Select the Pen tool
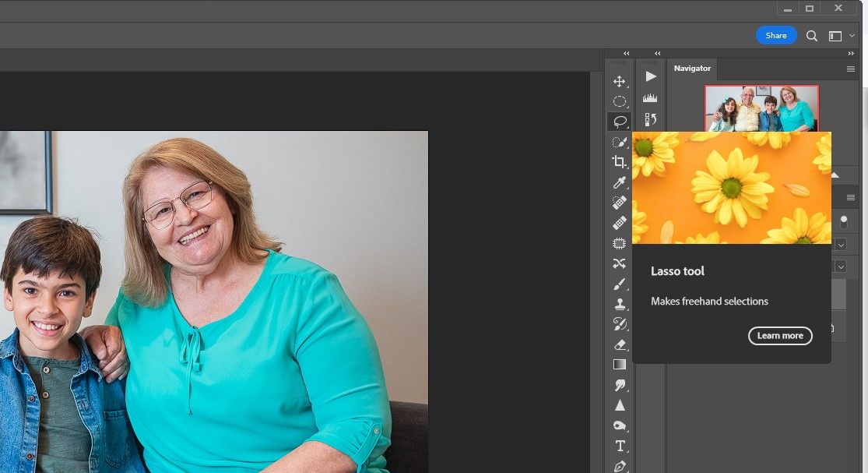 pyautogui.click(x=620, y=466)
